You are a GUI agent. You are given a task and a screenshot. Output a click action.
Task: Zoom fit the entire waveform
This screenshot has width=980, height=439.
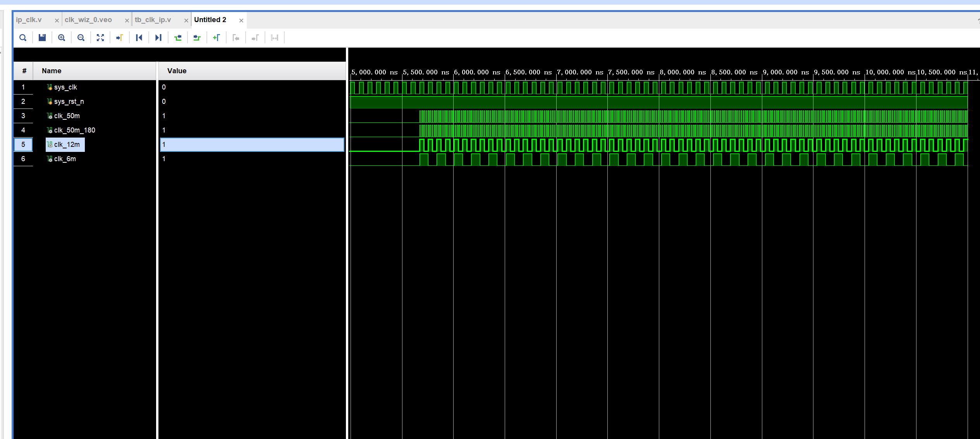pos(100,38)
